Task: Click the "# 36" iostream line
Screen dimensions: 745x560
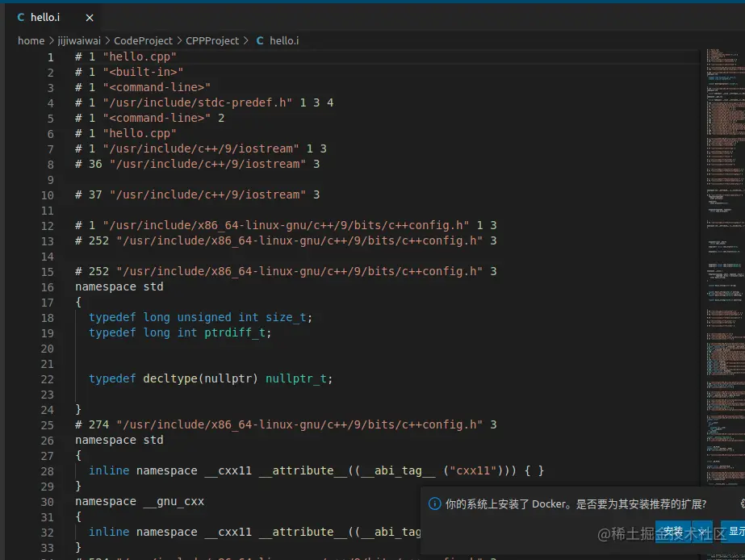Action: coord(197,164)
